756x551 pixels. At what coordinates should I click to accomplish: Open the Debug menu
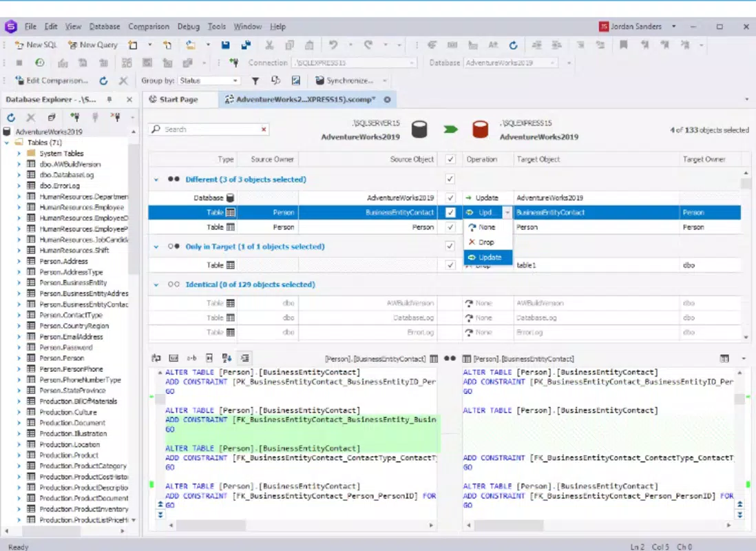pyautogui.click(x=188, y=27)
